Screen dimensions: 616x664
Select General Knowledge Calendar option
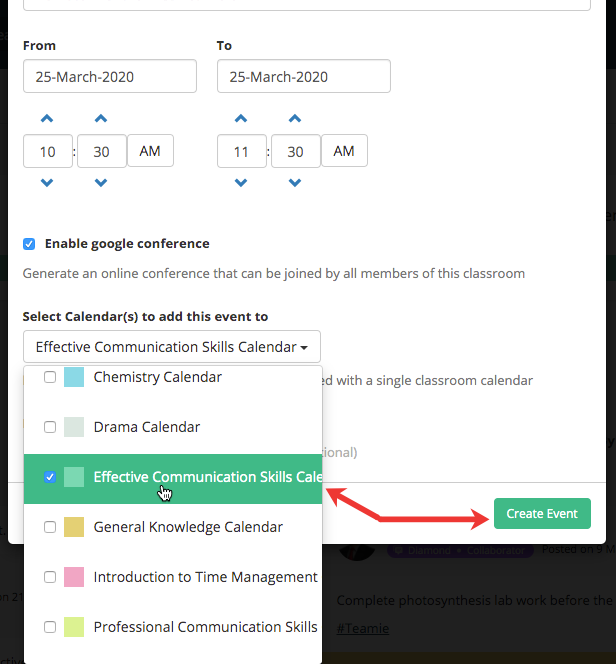tap(173, 527)
